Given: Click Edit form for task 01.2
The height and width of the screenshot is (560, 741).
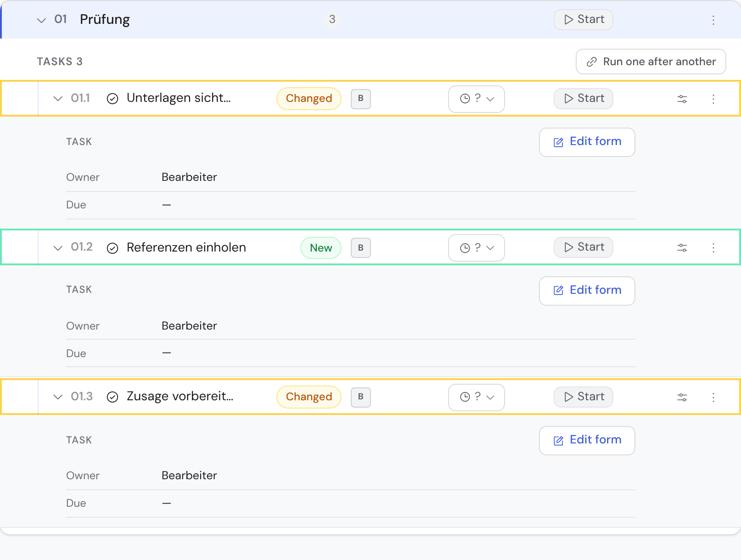Looking at the screenshot, I should point(587,291).
